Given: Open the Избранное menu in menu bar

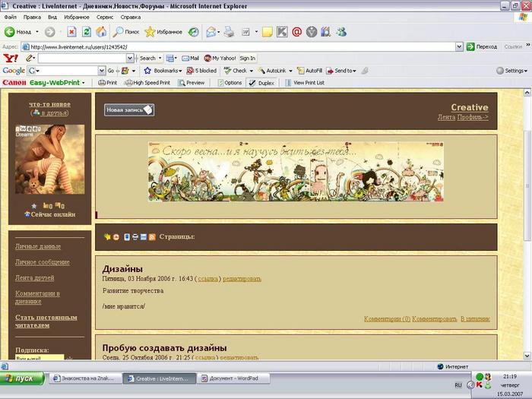Looking at the screenshot, I should pos(76,16).
